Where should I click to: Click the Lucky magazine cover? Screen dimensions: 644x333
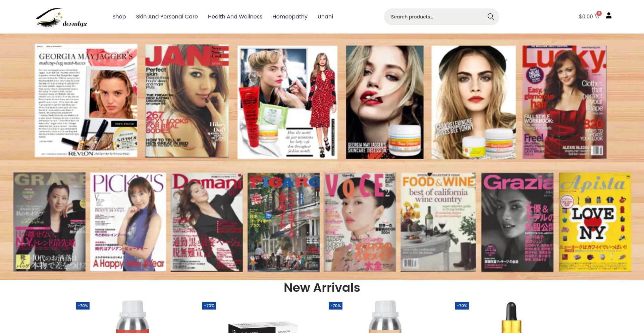click(x=565, y=102)
